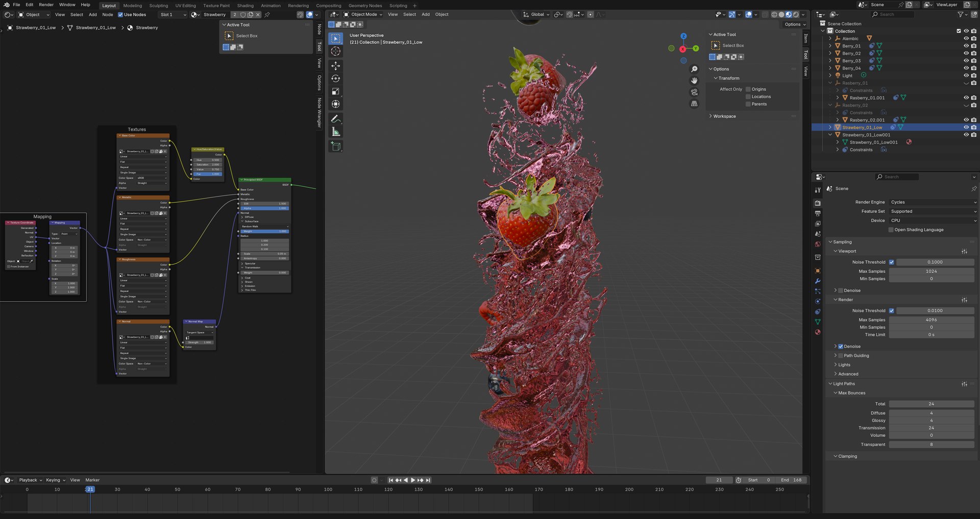The width and height of the screenshot is (980, 519).
Task: Open the Output properties tab icon
Action: coord(818,213)
